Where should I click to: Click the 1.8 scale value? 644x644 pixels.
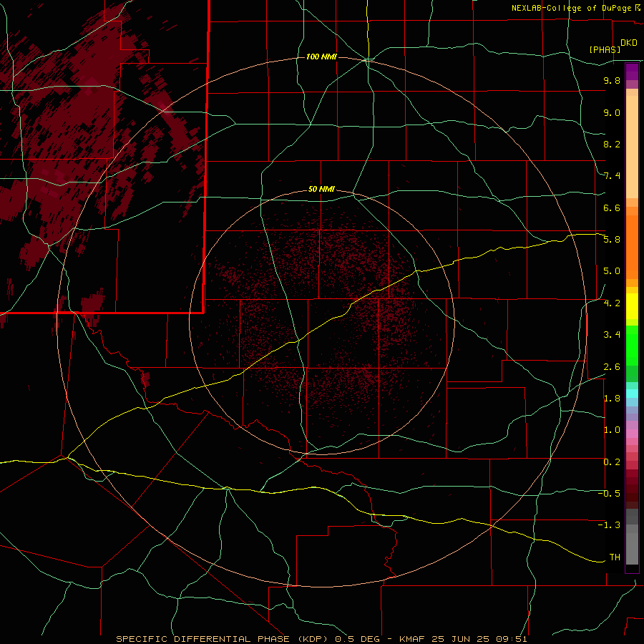pos(612,399)
